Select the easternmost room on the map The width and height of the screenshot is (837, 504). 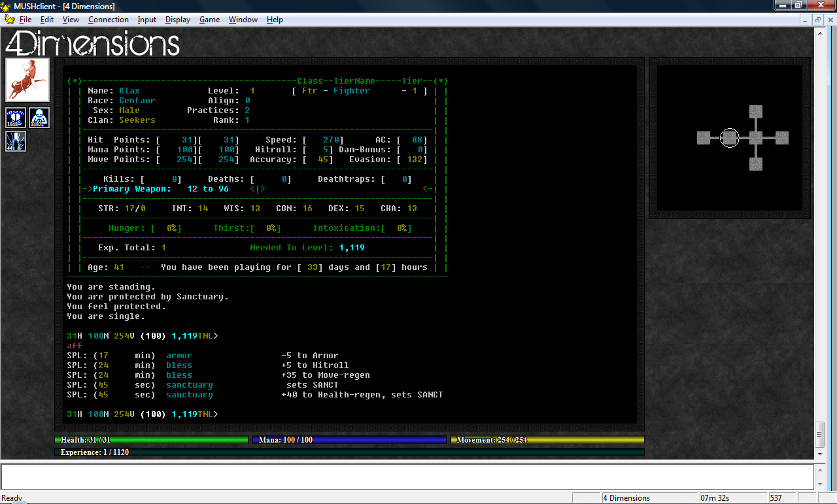point(782,138)
